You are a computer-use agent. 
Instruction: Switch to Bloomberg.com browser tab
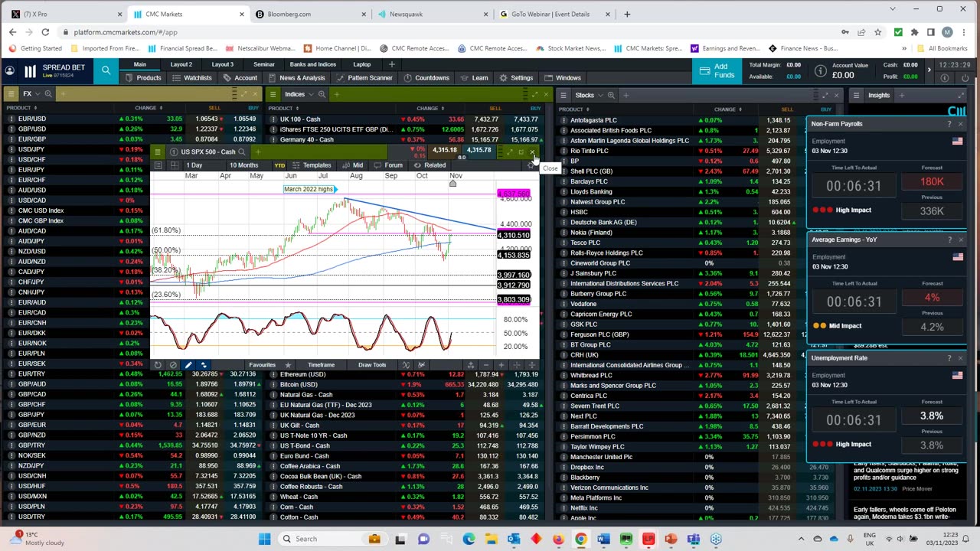coord(312,14)
